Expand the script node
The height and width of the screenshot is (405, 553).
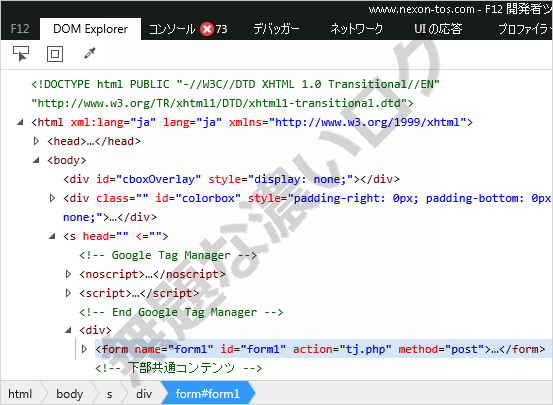68,293
